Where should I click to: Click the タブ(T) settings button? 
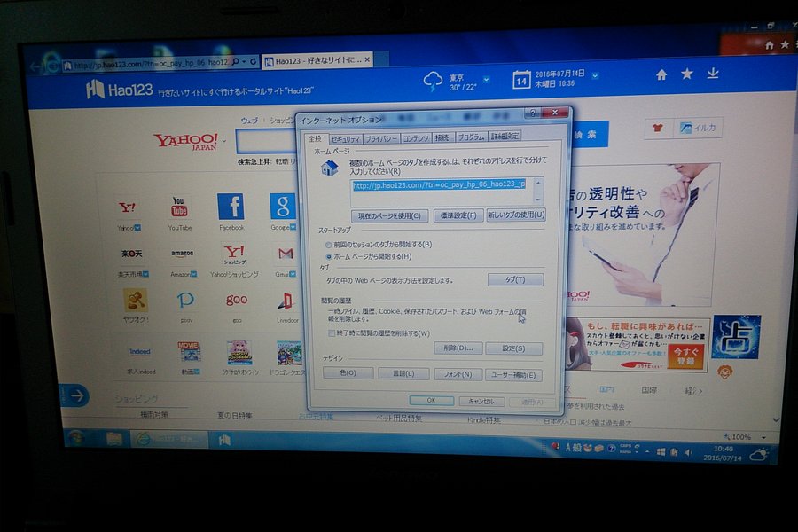(515, 279)
